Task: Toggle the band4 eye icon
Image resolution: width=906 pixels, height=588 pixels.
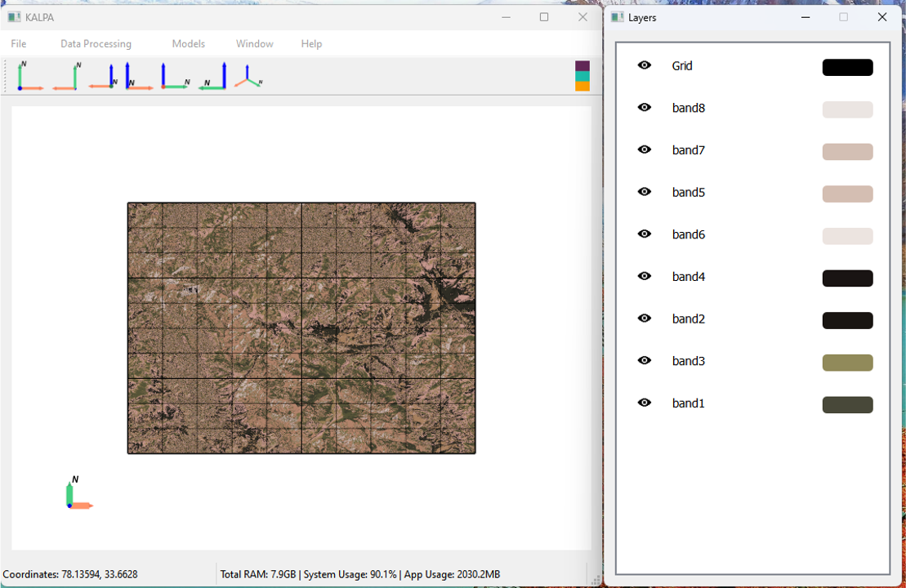Action: 645,276
